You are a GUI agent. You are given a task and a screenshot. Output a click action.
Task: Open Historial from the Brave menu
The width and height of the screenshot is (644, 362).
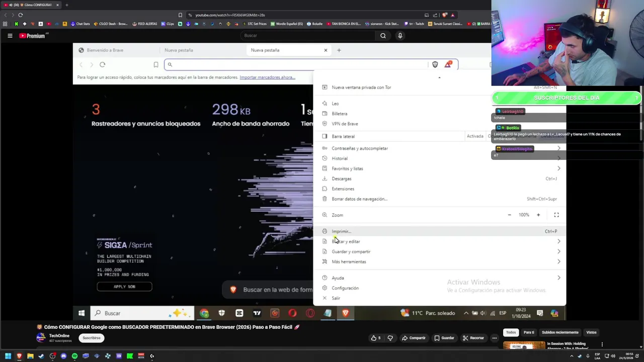pyautogui.click(x=440, y=158)
